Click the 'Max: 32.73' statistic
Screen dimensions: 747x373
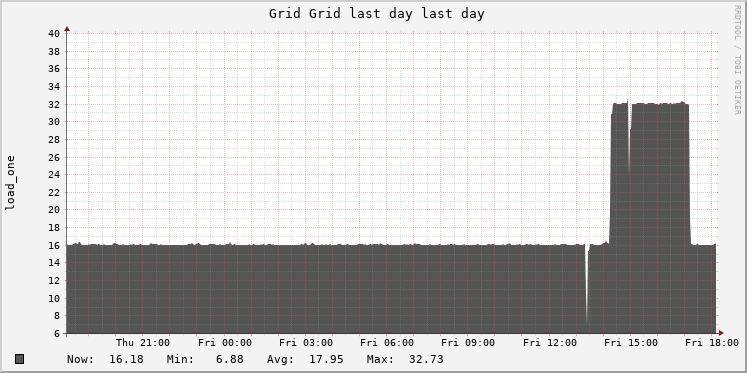click(405, 359)
